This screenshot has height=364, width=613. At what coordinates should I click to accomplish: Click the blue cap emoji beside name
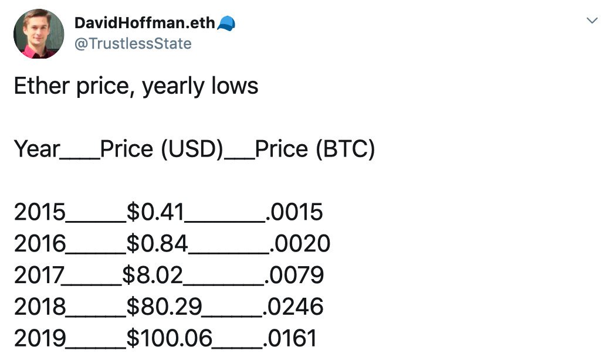pyautogui.click(x=226, y=23)
